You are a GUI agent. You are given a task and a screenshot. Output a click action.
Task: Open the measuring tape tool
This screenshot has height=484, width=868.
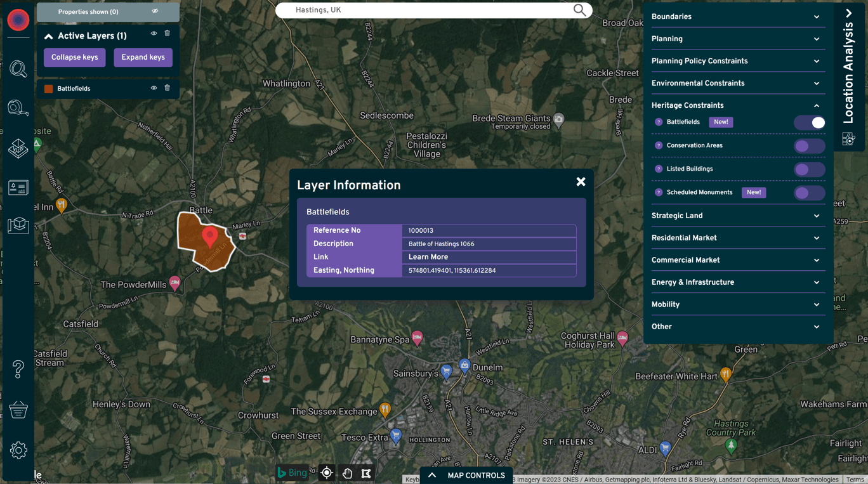click(x=18, y=108)
